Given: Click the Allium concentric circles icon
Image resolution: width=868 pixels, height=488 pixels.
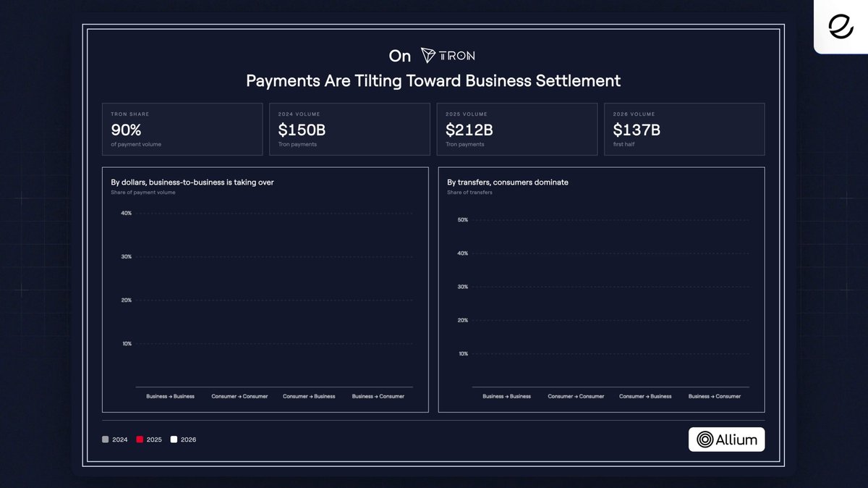Looking at the screenshot, I should click(x=705, y=439).
